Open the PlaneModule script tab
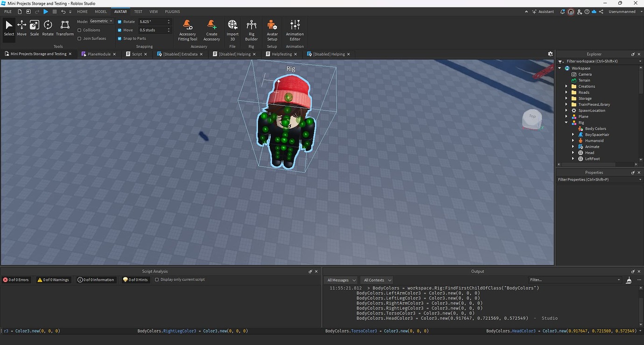This screenshot has height=345, width=644. coord(99,54)
